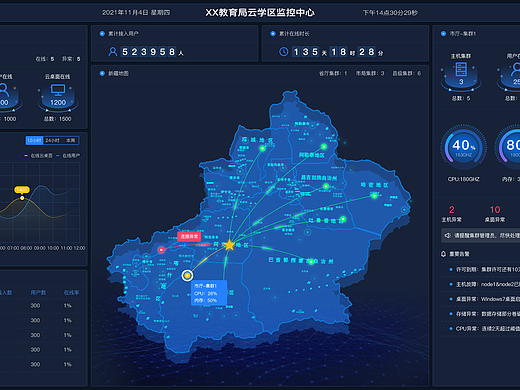Click the CPU:180GHZ label

(464, 179)
